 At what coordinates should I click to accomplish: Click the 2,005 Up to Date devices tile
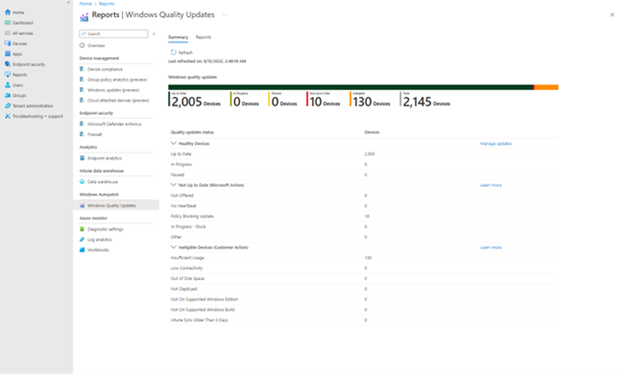[x=195, y=100]
